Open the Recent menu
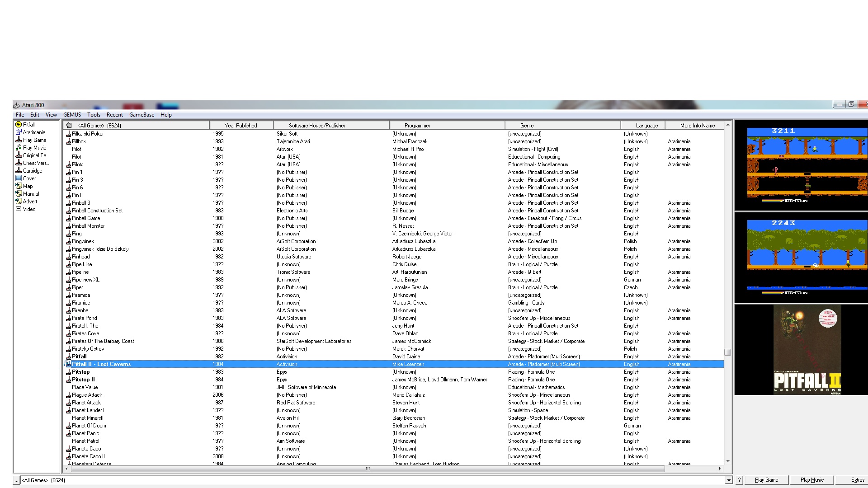 tap(115, 115)
